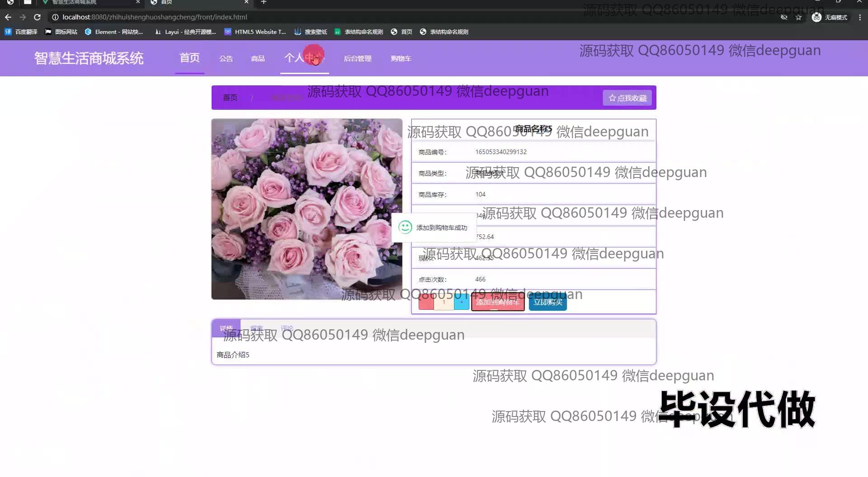Click the browser back arrow
868x477 pixels.
point(8,17)
